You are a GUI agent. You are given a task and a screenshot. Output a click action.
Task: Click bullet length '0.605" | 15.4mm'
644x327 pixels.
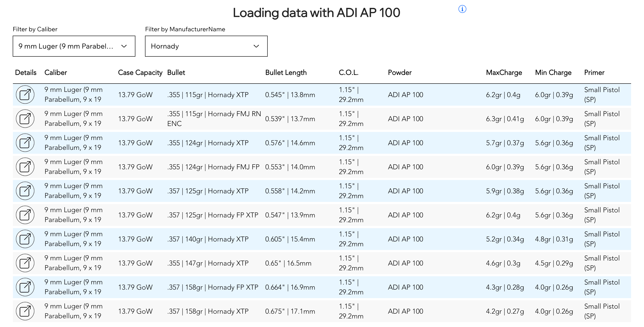pos(290,239)
